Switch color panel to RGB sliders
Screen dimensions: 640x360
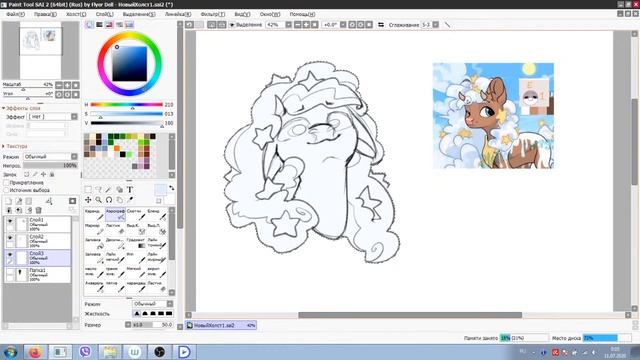(99, 25)
